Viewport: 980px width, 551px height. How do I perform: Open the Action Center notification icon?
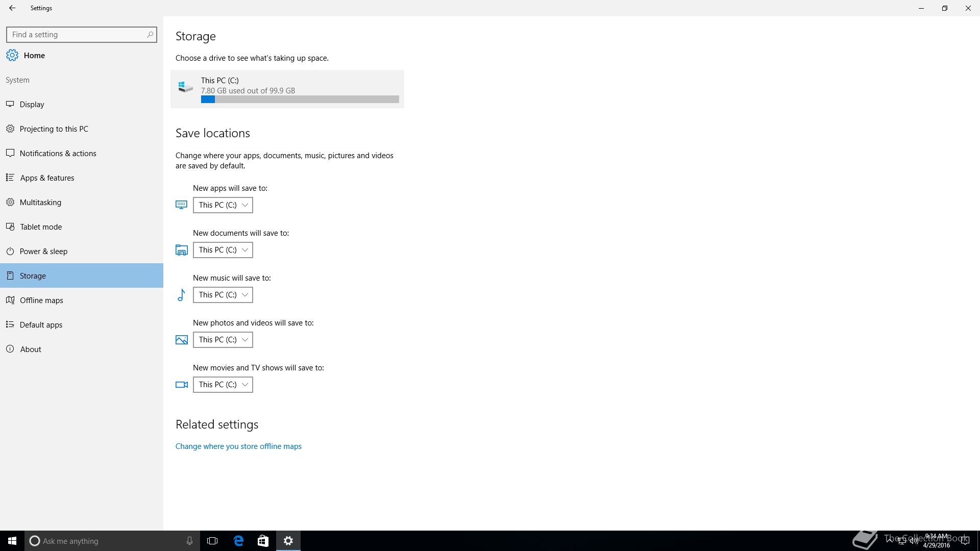(965, 541)
